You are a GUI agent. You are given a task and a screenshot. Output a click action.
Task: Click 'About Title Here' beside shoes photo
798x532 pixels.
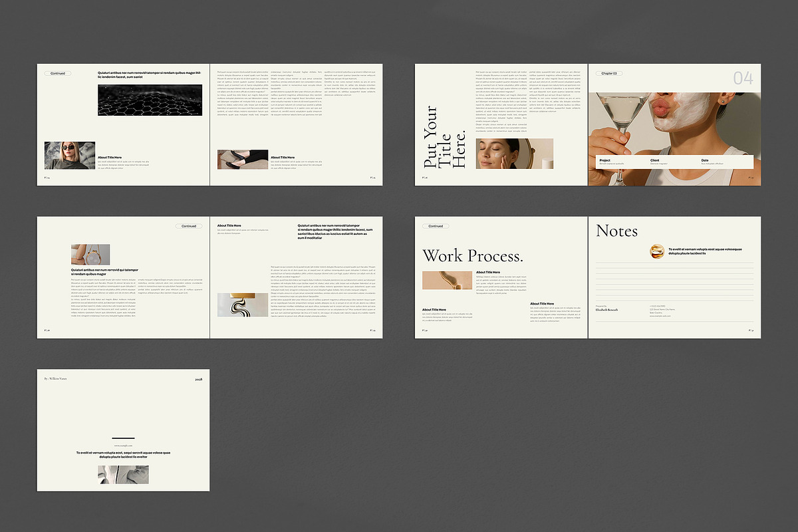point(283,157)
